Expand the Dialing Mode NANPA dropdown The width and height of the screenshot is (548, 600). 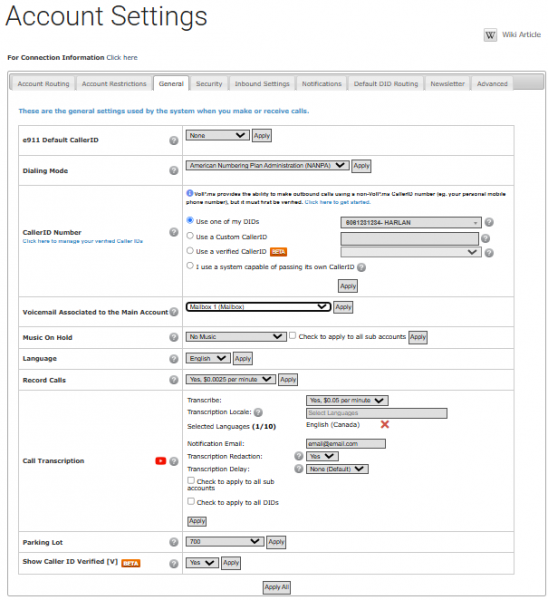[x=267, y=165]
